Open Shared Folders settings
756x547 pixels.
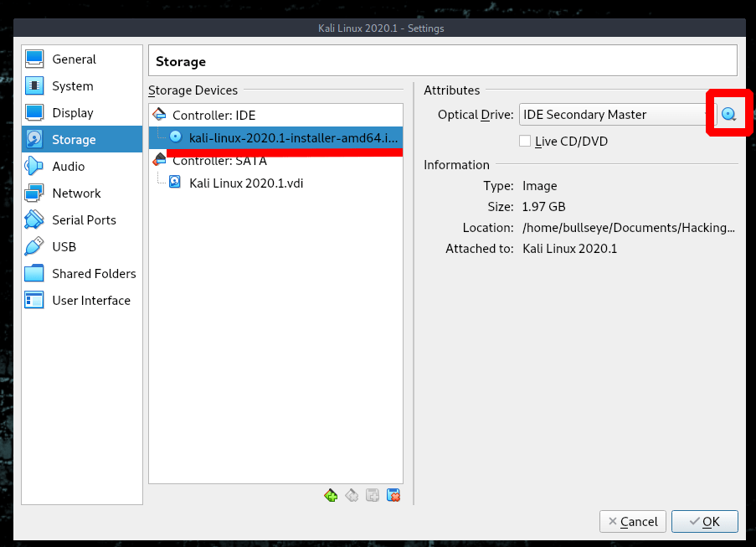coord(82,273)
